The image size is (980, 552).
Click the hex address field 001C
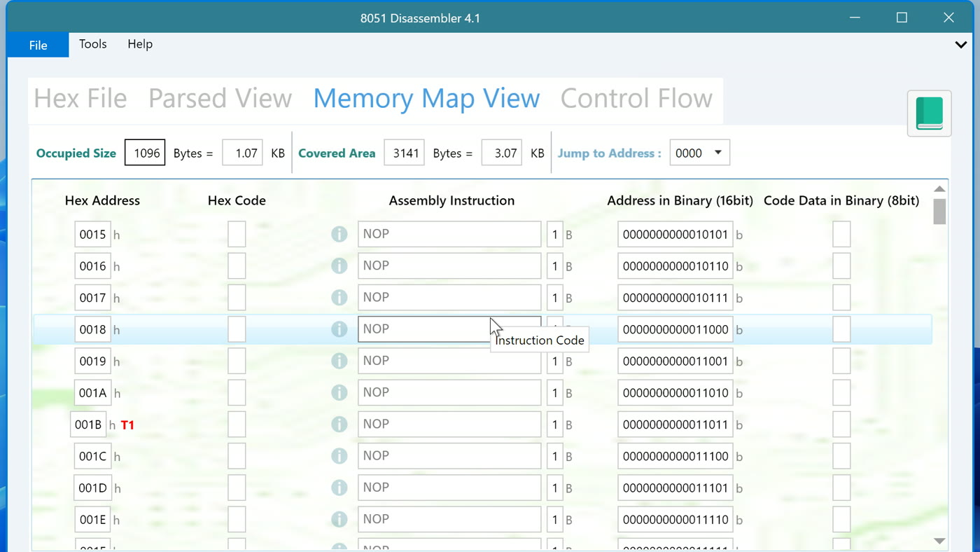click(92, 456)
